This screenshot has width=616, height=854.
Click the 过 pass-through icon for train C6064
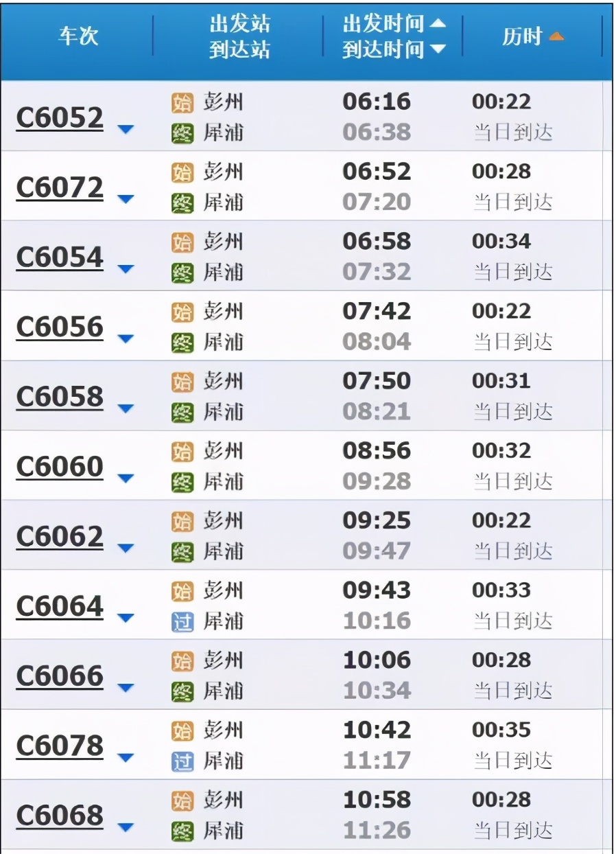(x=182, y=622)
